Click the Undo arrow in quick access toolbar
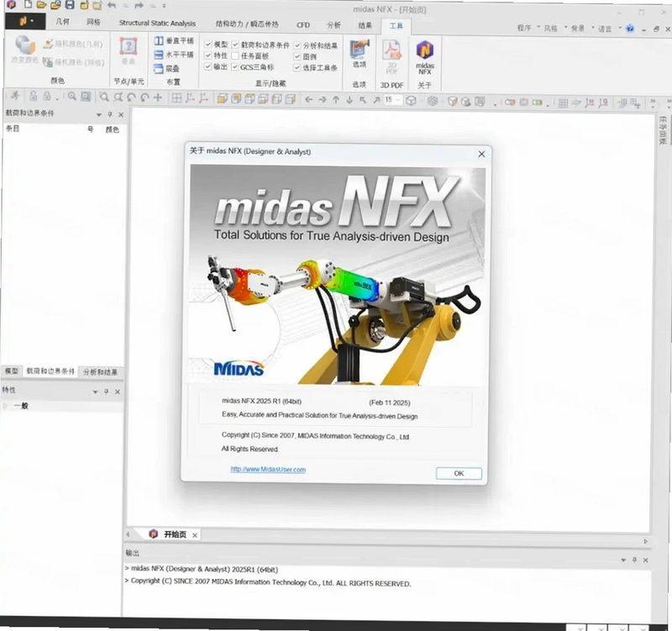The height and width of the screenshot is (631, 672). pos(112,5)
